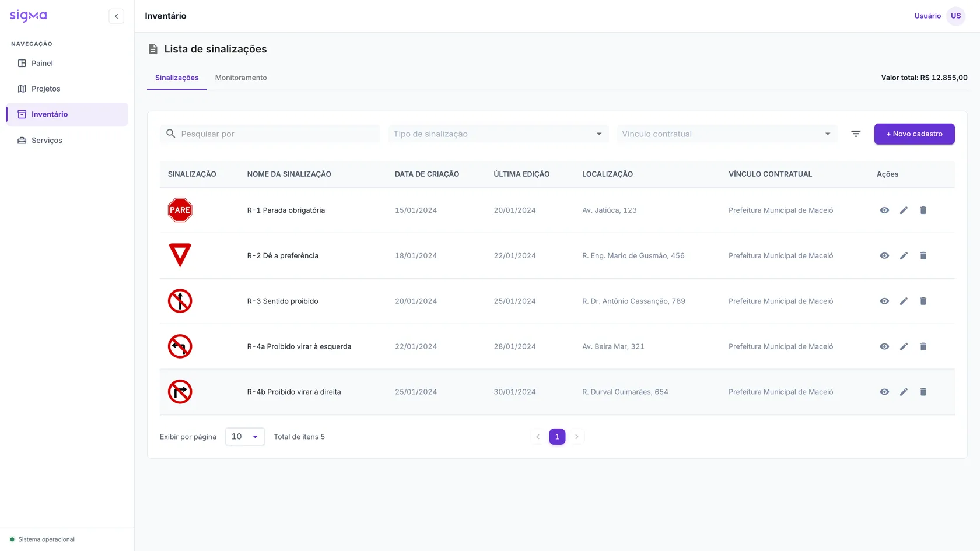Switch to the Monitoramento tab
Viewport: 980px width, 551px height.
[241, 78]
